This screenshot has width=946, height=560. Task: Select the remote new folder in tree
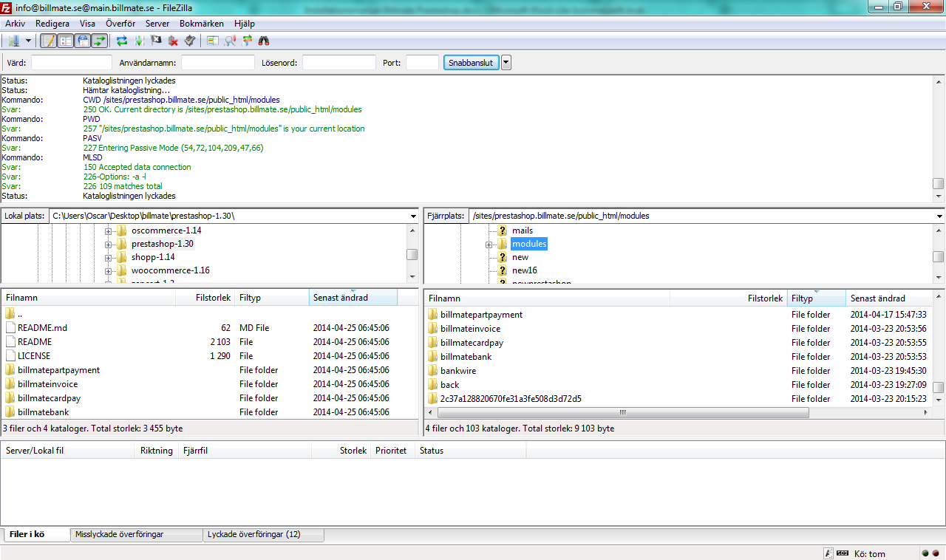[520, 257]
